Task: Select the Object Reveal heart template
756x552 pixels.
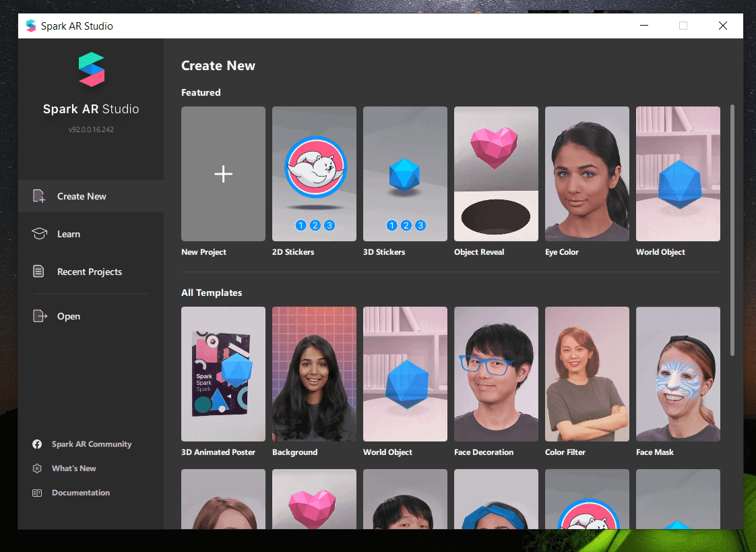Action: (x=496, y=174)
